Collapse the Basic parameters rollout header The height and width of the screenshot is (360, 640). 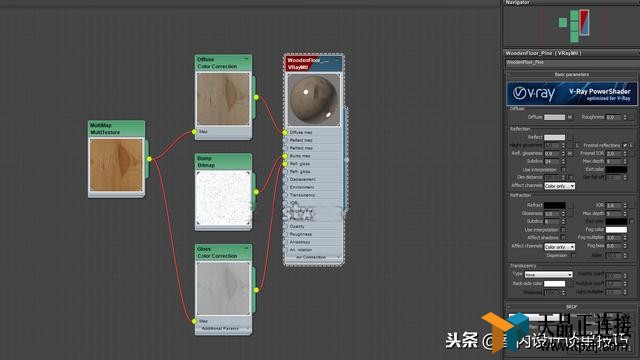click(x=571, y=75)
